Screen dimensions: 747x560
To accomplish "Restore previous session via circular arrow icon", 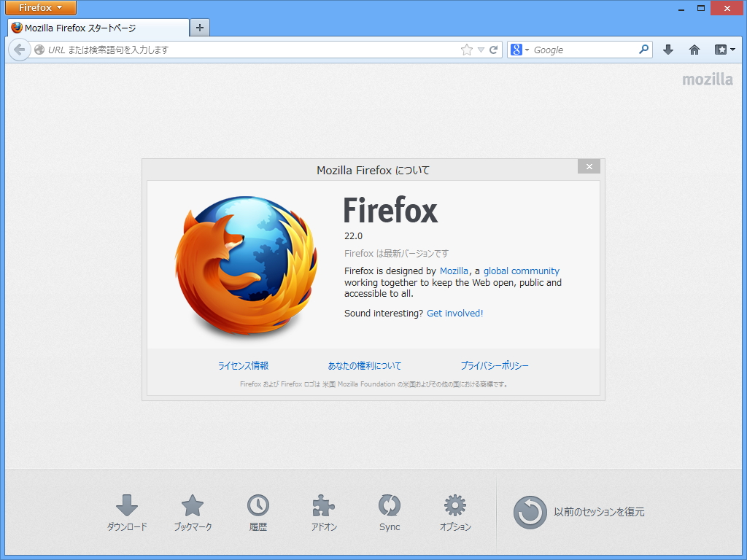I will (x=530, y=512).
